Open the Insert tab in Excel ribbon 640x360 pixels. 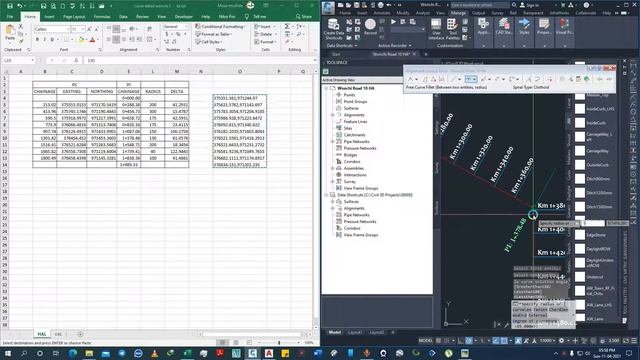click(49, 17)
